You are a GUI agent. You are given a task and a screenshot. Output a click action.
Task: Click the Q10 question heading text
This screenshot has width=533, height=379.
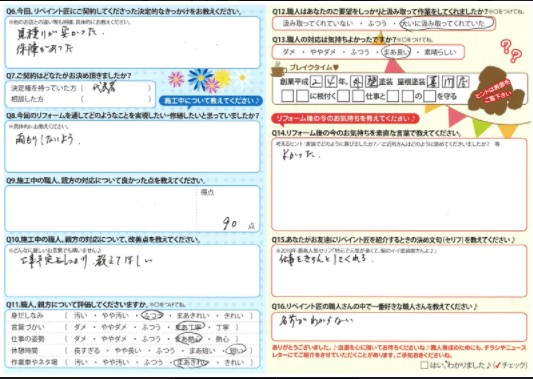pos(103,240)
